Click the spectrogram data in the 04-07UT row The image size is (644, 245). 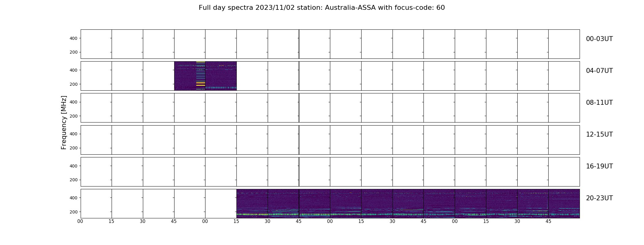(205, 76)
